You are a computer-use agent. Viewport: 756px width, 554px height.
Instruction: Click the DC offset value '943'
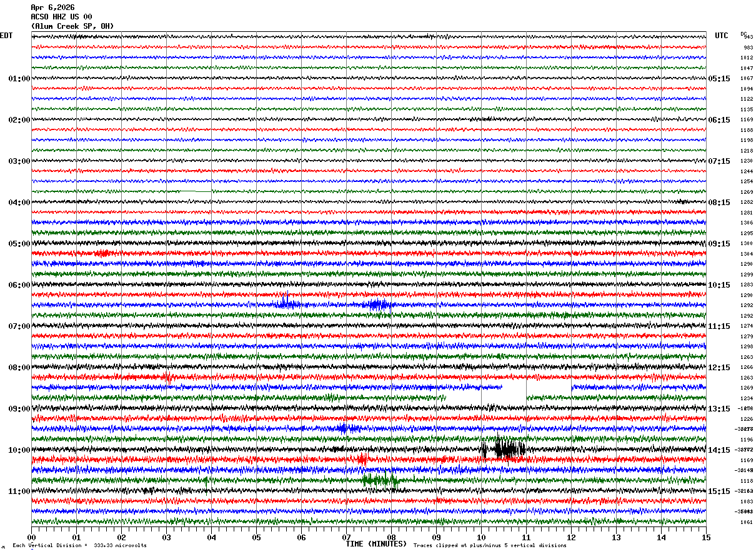pos(749,38)
